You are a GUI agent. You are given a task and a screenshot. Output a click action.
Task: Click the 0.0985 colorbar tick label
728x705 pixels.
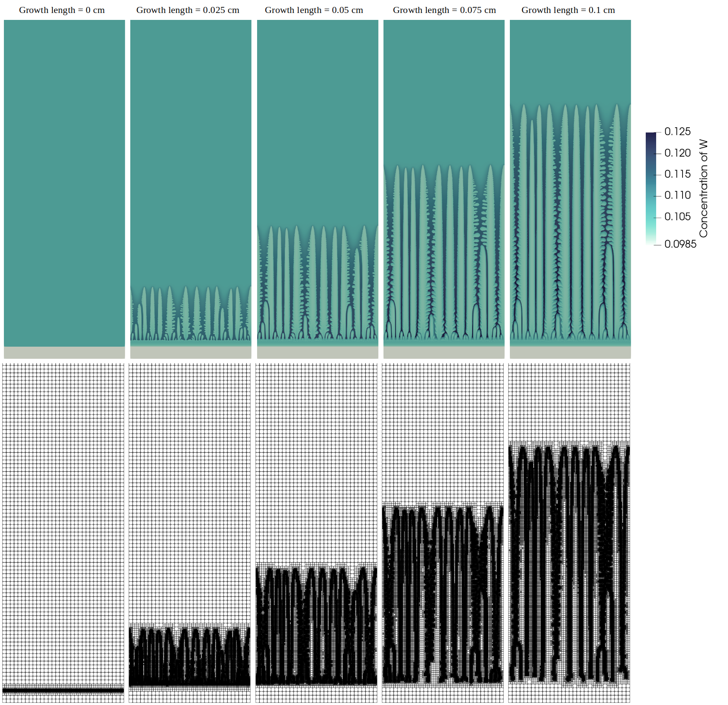[x=680, y=244]
